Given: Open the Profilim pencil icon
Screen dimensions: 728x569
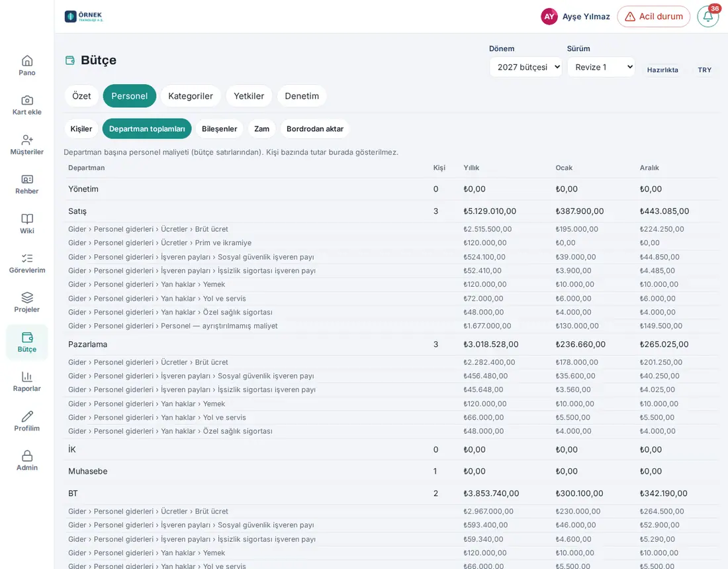Looking at the screenshot, I should coord(27,417).
